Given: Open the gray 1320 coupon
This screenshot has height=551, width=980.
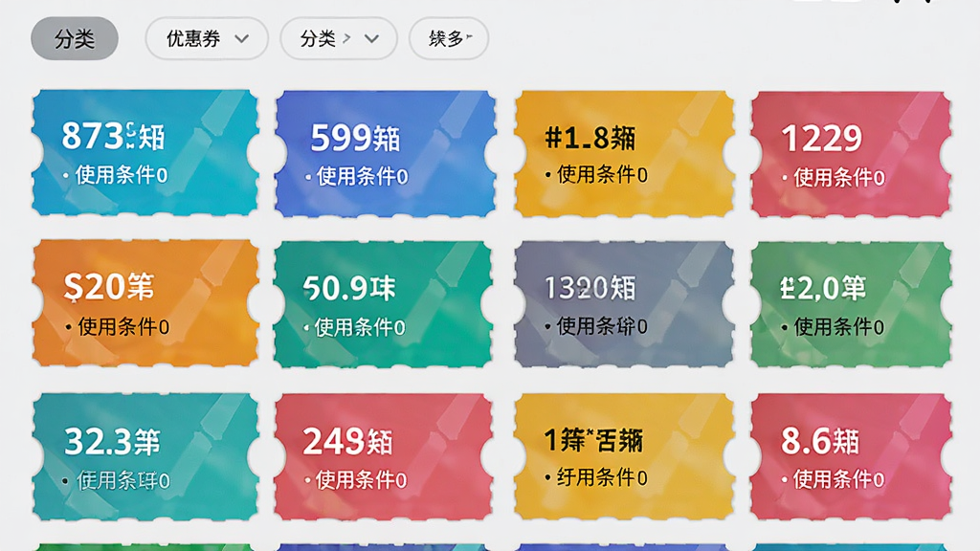Looking at the screenshot, I should [x=624, y=304].
